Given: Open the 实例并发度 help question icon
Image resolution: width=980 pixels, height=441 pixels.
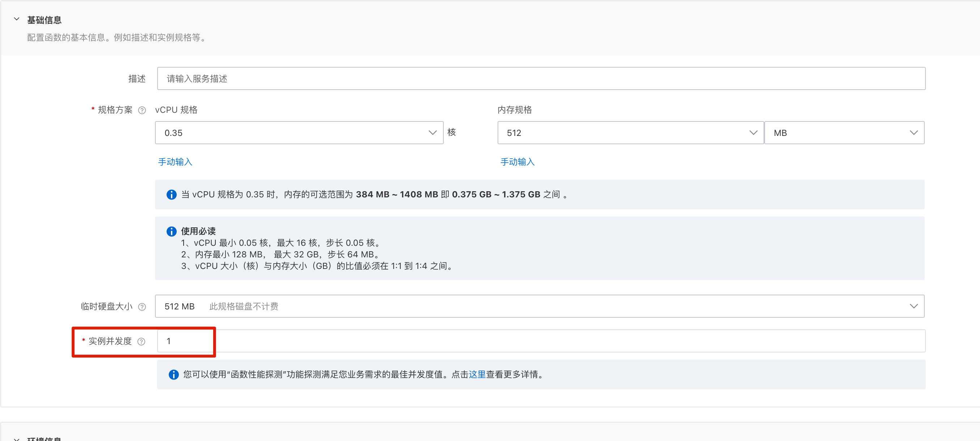Looking at the screenshot, I should (x=141, y=341).
